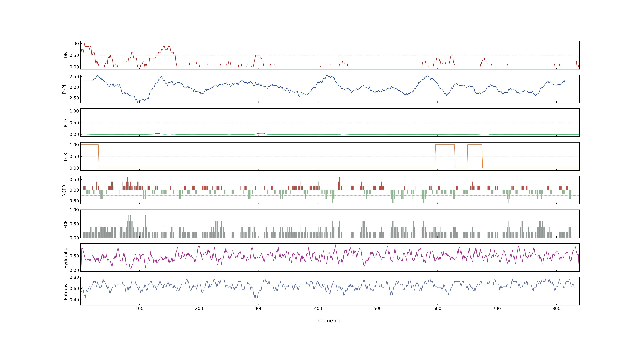Click the Entropy y-axis label
Screen dimensions: 644x343
coord(66,292)
